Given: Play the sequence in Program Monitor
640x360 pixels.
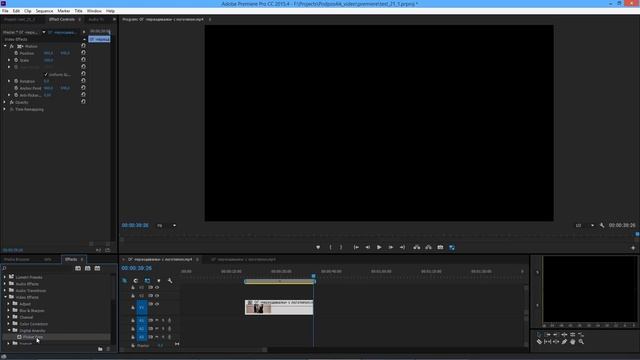Looking at the screenshot, I should (379, 247).
